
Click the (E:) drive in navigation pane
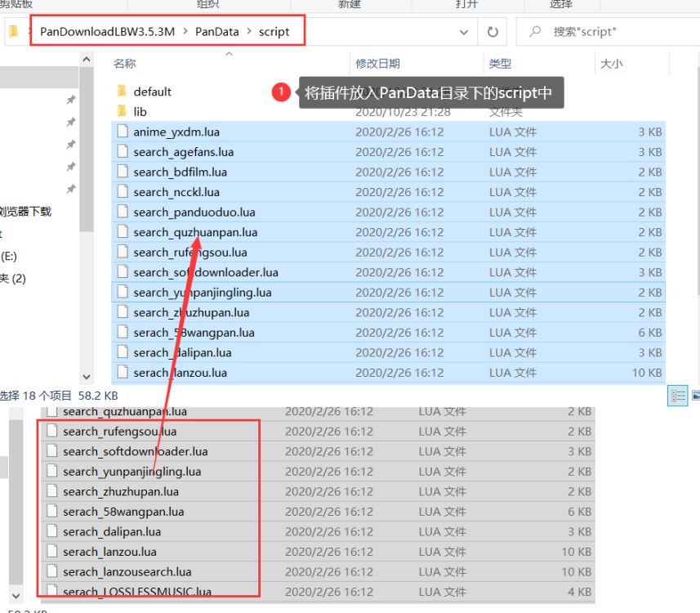pyautogui.click(x=9, y=257)
